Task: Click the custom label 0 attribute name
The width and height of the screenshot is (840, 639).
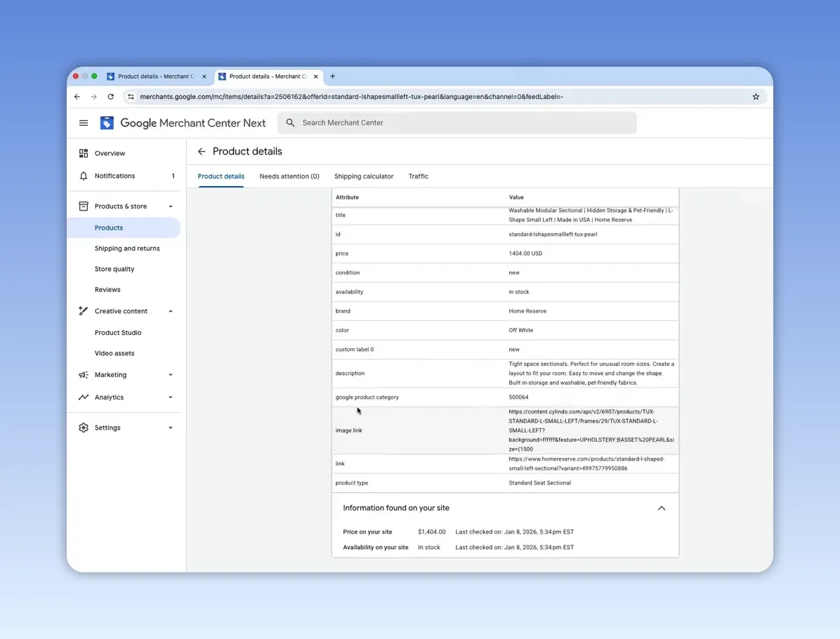Action: pyautogui.click(x=355, y=350)
